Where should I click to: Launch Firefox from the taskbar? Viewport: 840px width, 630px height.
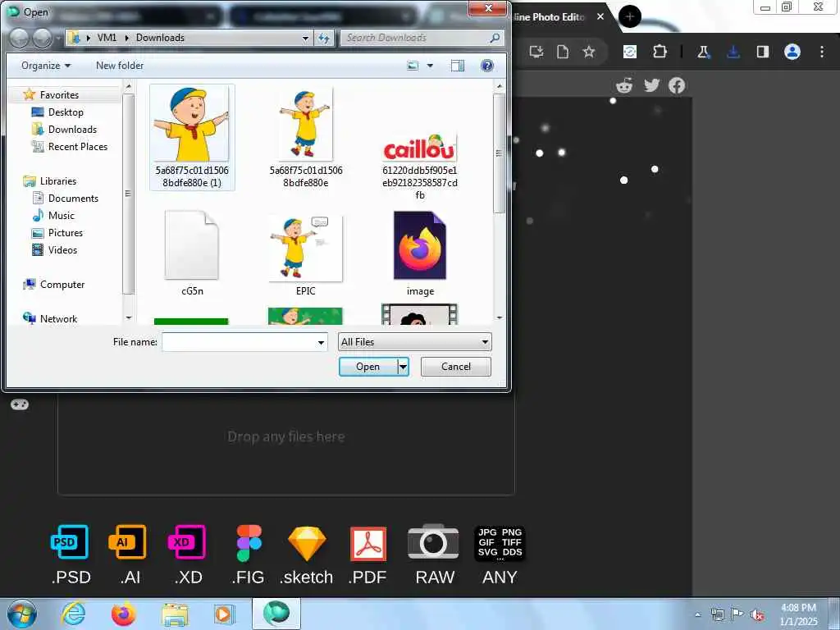click(124, 614)
